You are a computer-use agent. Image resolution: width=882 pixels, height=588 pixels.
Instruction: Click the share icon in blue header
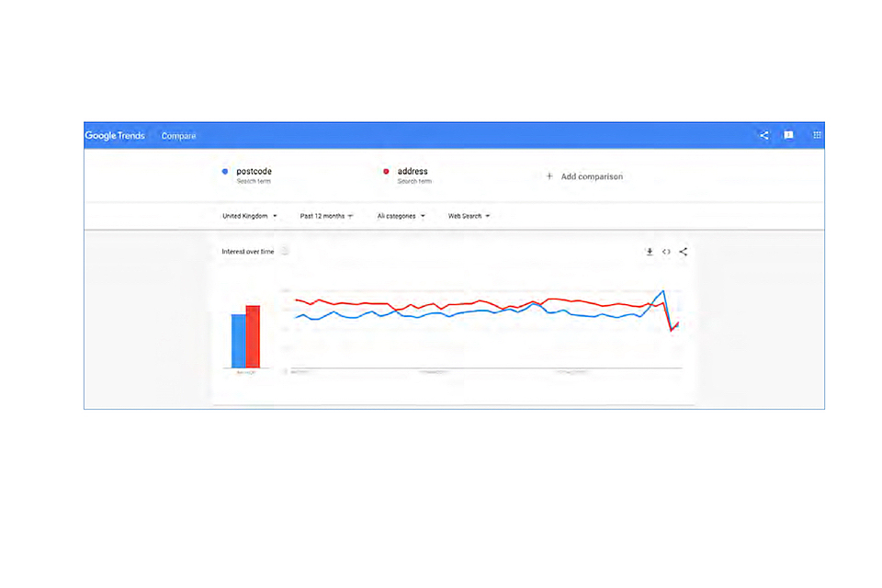(763, 135)
